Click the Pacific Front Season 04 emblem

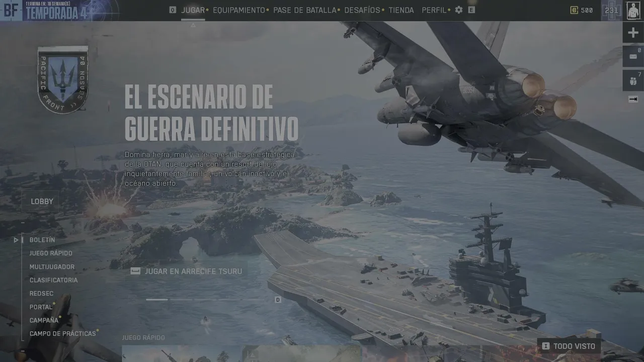(x=63, y=79)
